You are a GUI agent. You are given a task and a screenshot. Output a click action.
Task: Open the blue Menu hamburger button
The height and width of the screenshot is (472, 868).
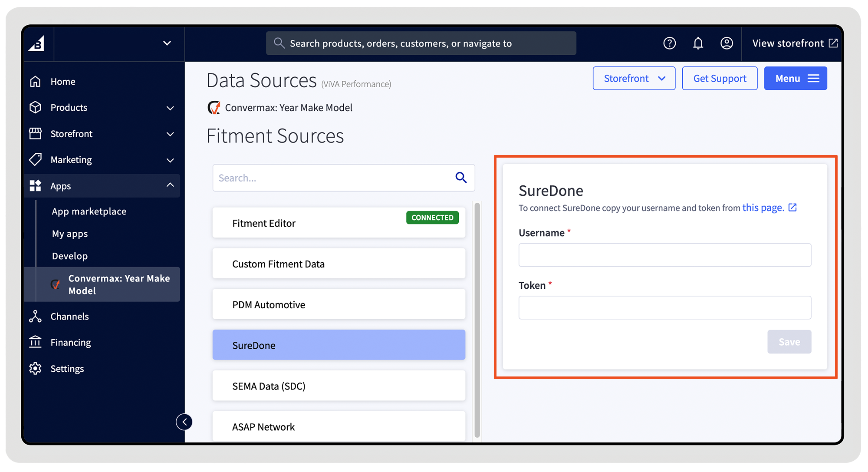[795, 79]
